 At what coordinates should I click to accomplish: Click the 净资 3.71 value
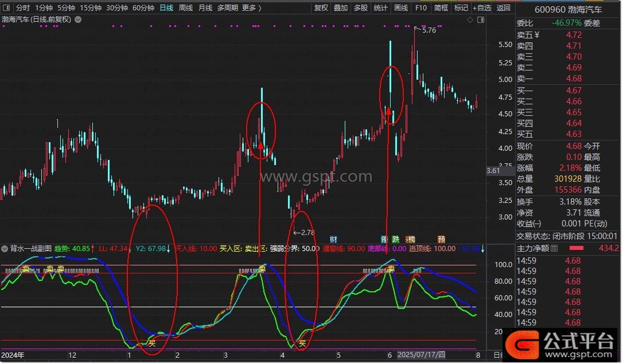[574, 213]
